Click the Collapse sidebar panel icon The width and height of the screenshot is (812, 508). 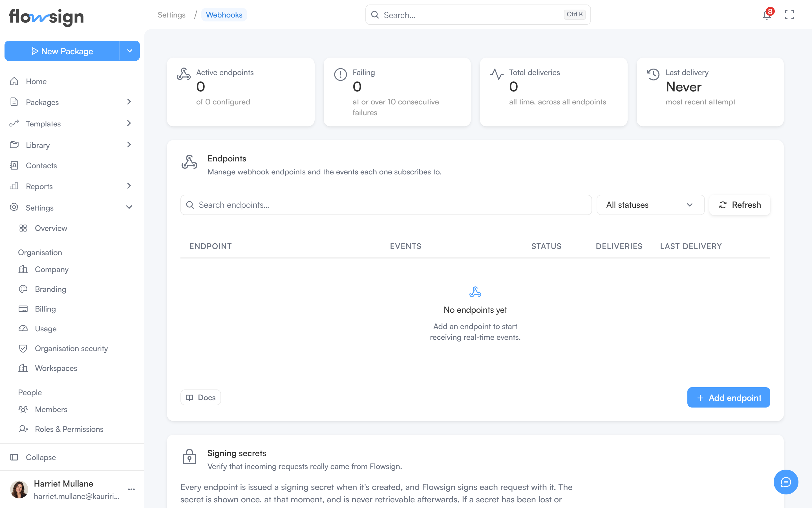coord(14,457)
